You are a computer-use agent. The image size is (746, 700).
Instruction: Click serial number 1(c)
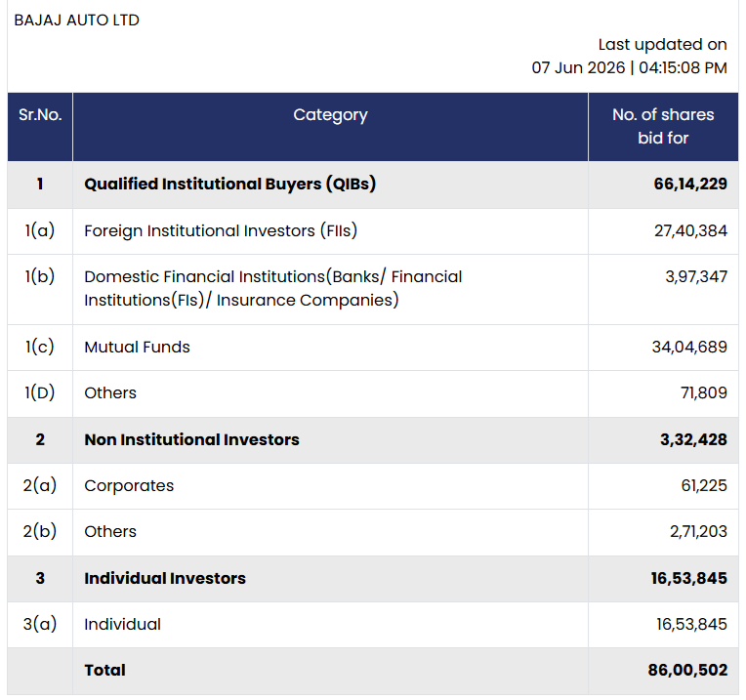point(40,347)
